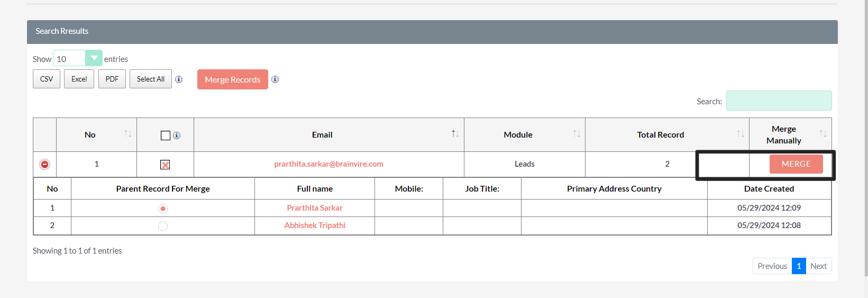Image resolution: width=868 pixels, height=298 pixels.
Task: Click the page vertical scrollbar
Action: pos(865,138)
